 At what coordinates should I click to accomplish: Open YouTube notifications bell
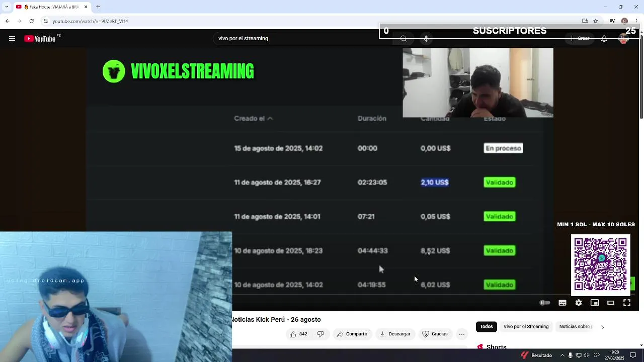(604, 39)
